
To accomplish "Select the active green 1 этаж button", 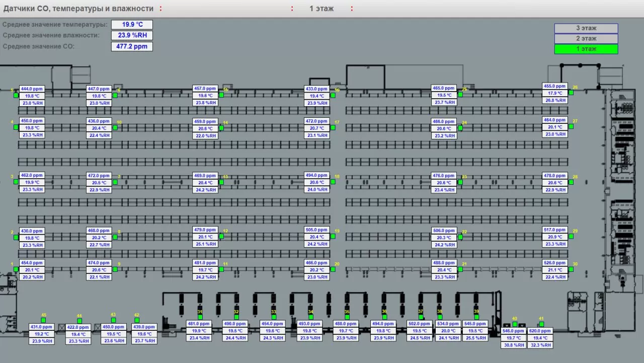I will coord(586,49).
